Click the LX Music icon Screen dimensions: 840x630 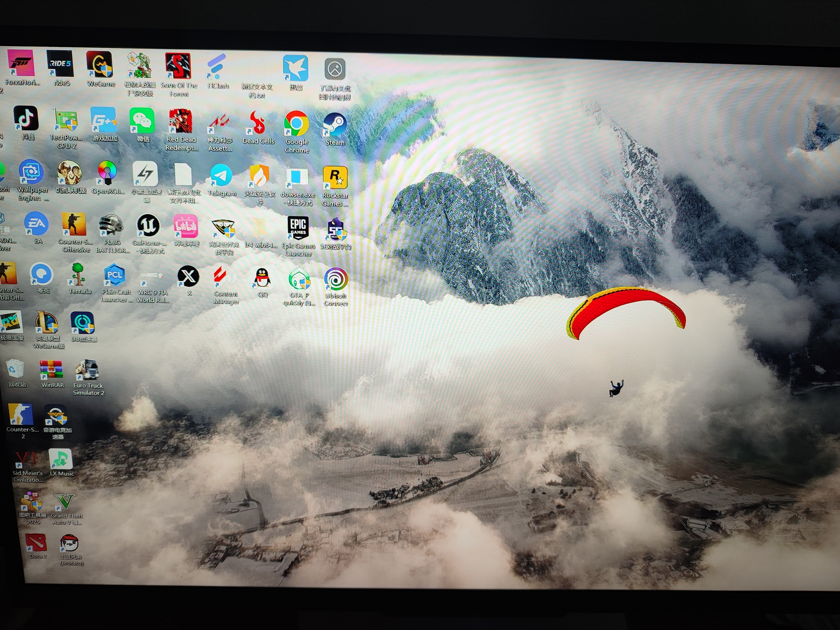pos(61,459)
